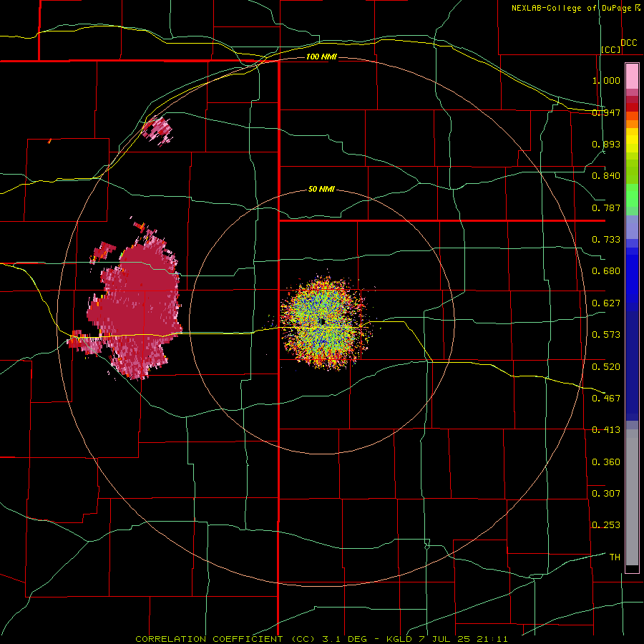
Task: Click the 0.947 scale value
Action: pos(606,112)
